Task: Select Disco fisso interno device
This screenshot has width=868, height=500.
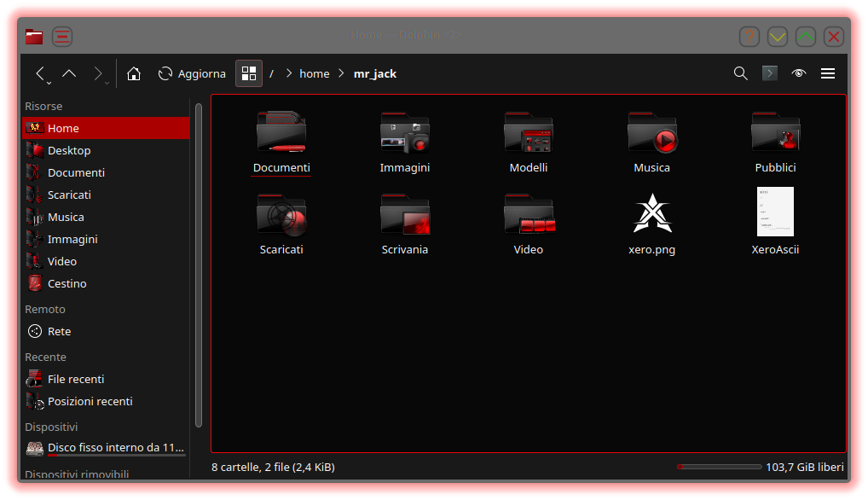Action: pos(106,447)
